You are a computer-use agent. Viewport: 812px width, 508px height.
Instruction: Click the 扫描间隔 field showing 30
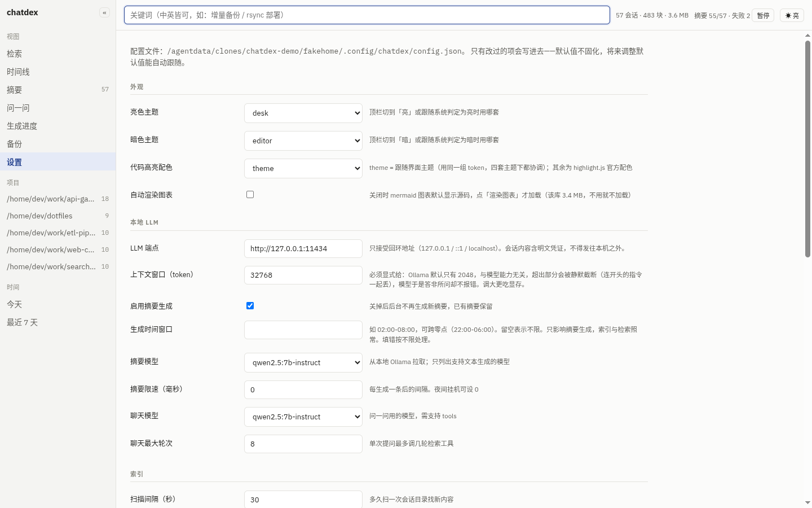pos(303,500)
